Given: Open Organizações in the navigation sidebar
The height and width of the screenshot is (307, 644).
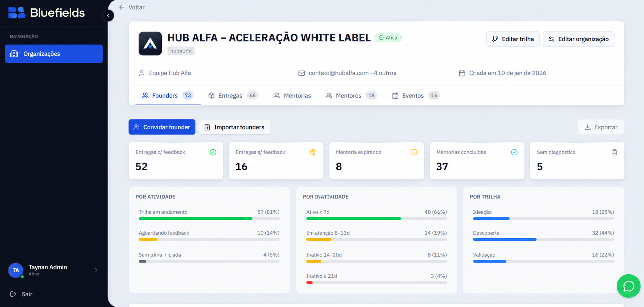Looking at the screenshot, I should click(x=54, y=54).
